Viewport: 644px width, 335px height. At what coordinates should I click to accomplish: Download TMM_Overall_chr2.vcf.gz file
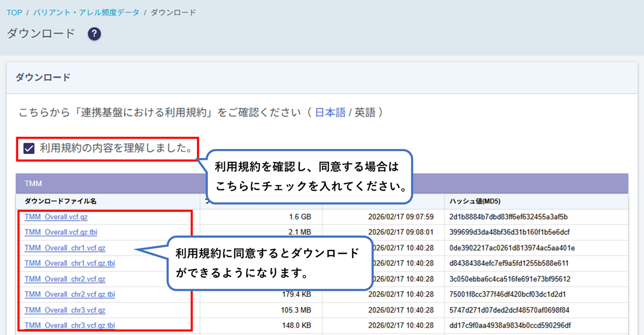pyautogui.click(x=65, y=279)
